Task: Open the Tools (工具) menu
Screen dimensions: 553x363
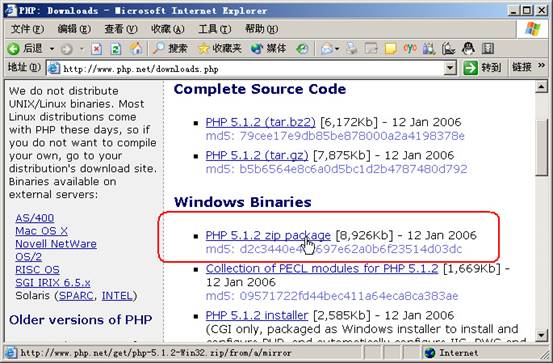Action: tap(214, 29)
